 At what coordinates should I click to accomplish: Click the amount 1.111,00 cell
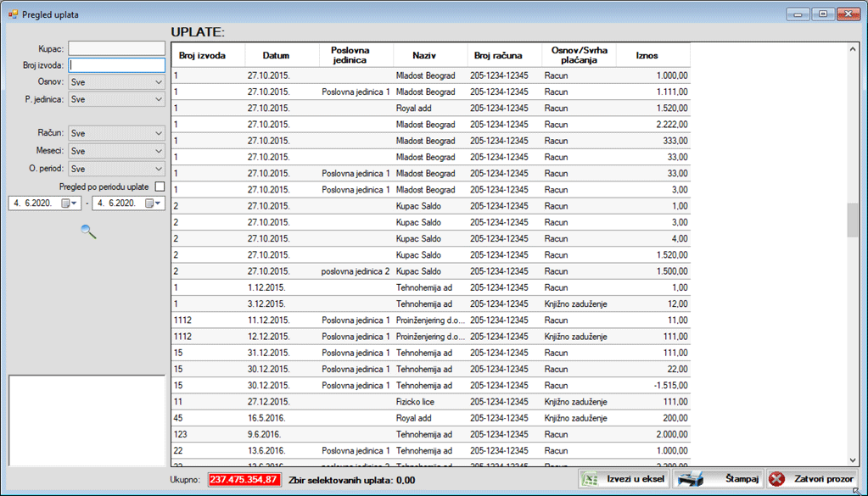pos(652,92)
